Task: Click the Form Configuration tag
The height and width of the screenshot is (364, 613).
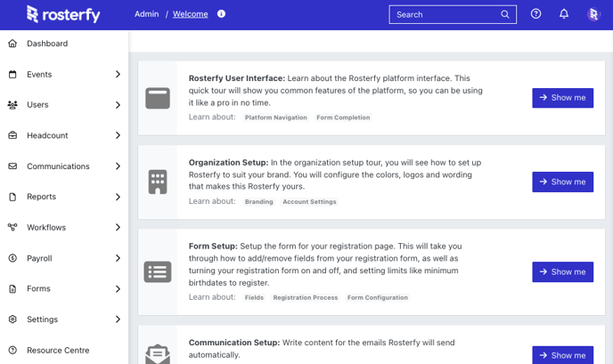Action: (x=377, y=297)
